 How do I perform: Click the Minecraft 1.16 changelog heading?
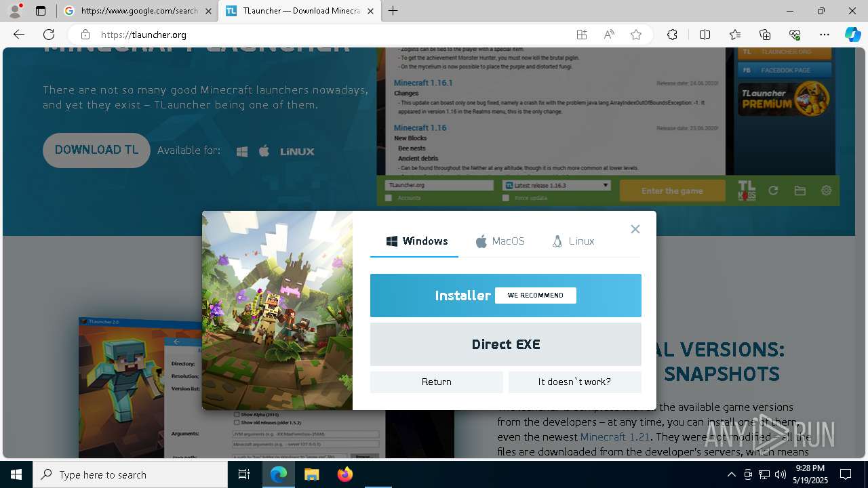tap(420, 127)
